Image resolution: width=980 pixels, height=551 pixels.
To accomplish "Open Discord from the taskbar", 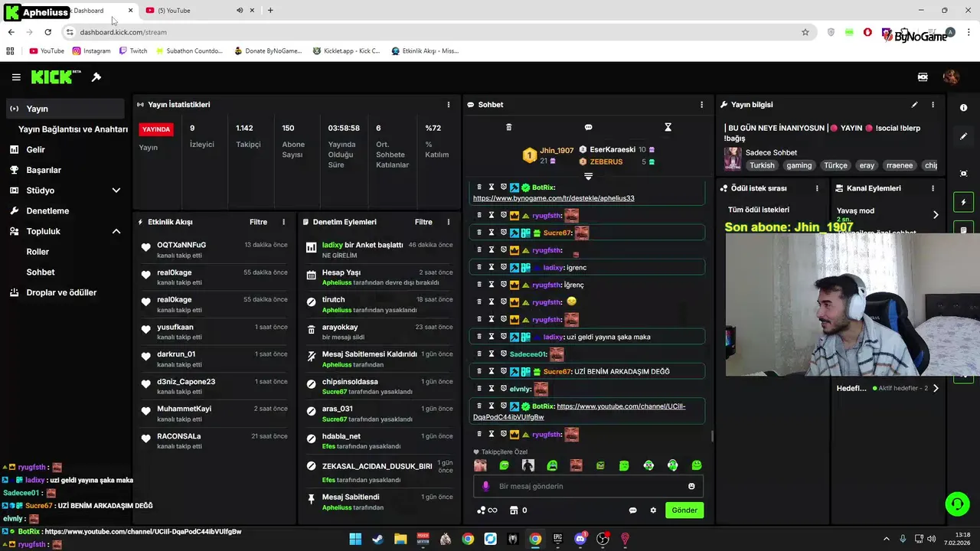I will (x=580, y=540).
